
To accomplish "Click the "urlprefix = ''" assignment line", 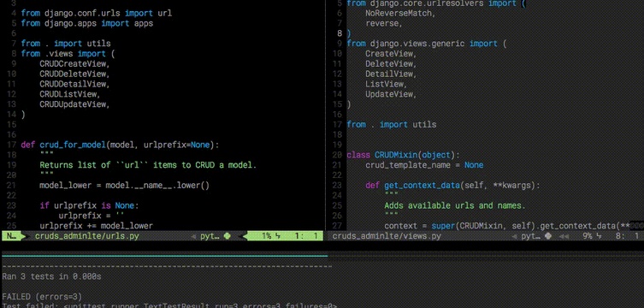I will point(92,216).
